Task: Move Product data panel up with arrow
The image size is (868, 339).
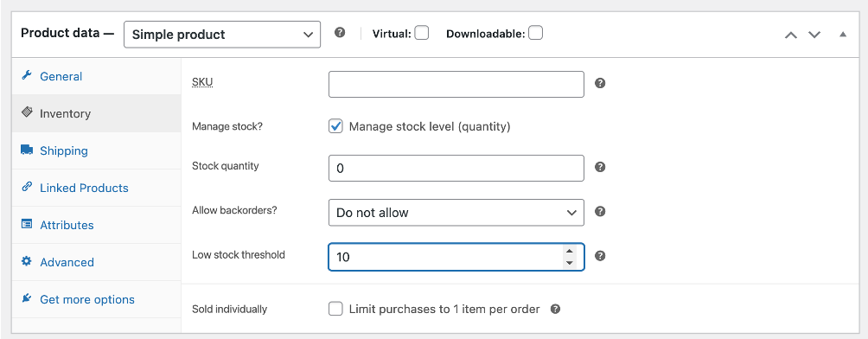Action: 791,35
